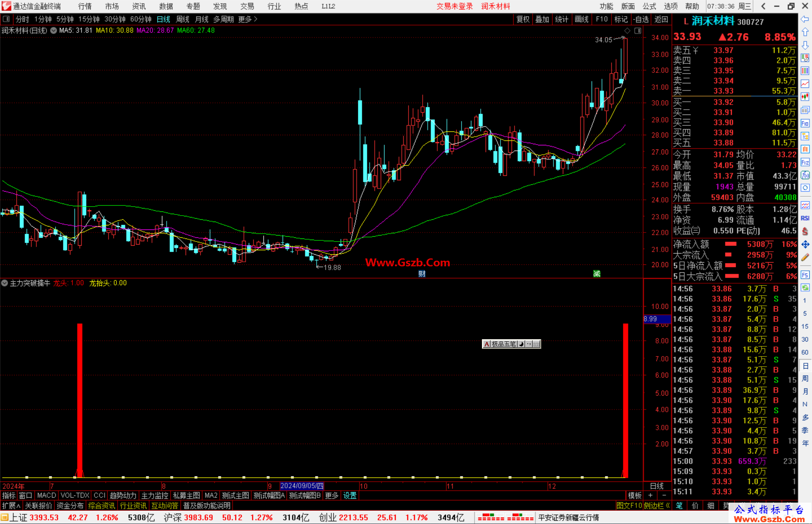This screenshot has width=812, height=524.
Task: Click the wavy lines indicator sidebar icon
Action: (x=805, y=205)
